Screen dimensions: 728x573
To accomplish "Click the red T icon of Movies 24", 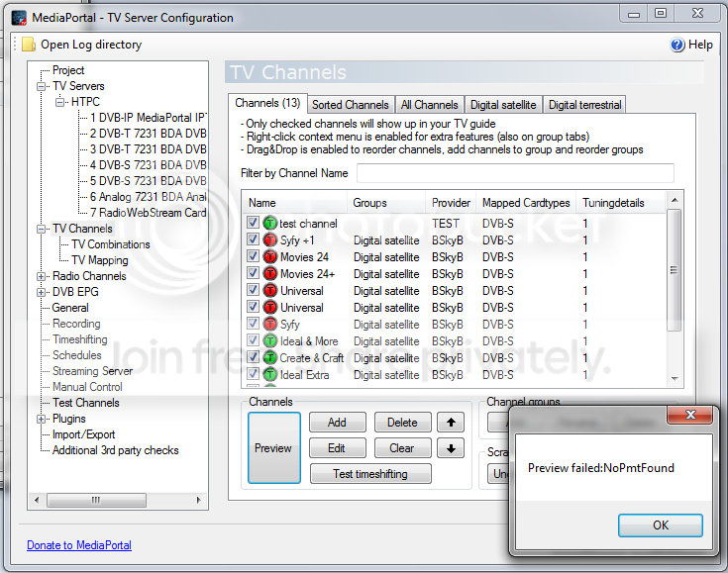I will 269,256.
